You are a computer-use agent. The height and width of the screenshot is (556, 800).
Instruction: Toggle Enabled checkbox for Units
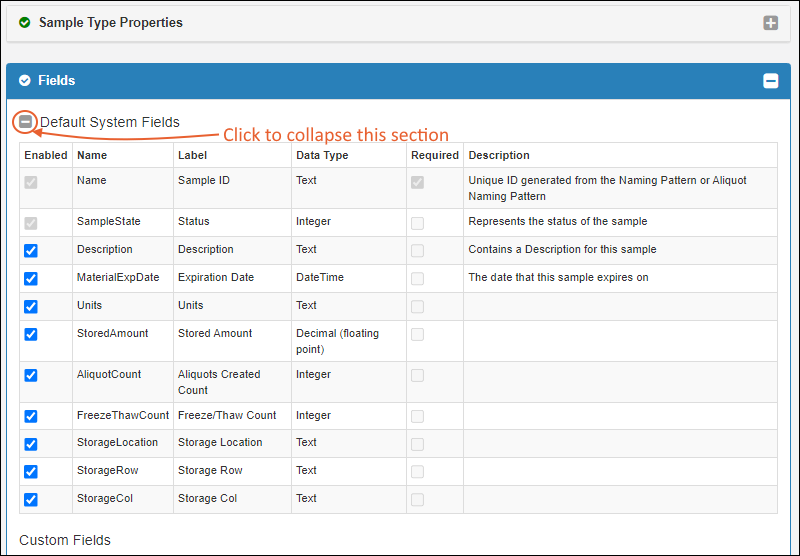pyautogui.click(x=31, y=306)
